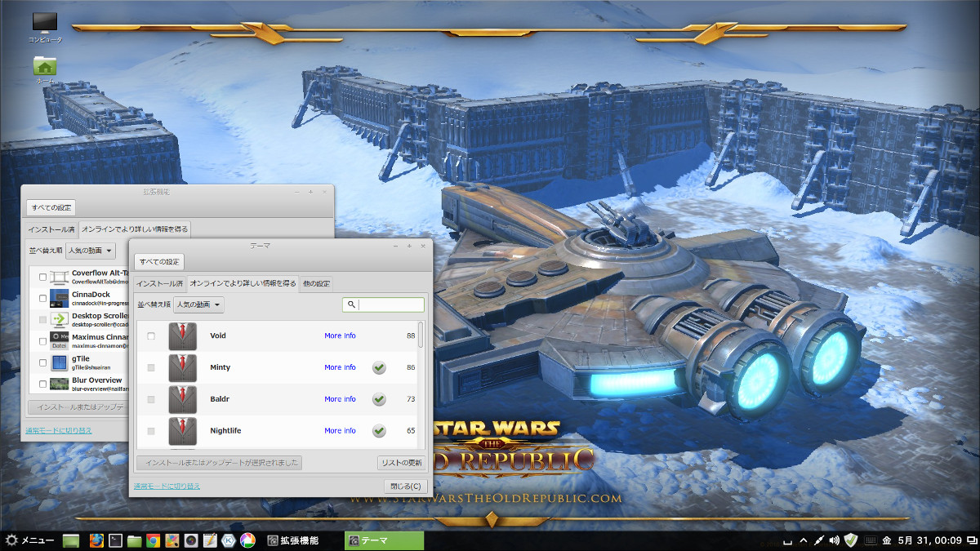The image size is (980, 551).
Task: Select the Minty theme name
Action: [x=220, y=368]
